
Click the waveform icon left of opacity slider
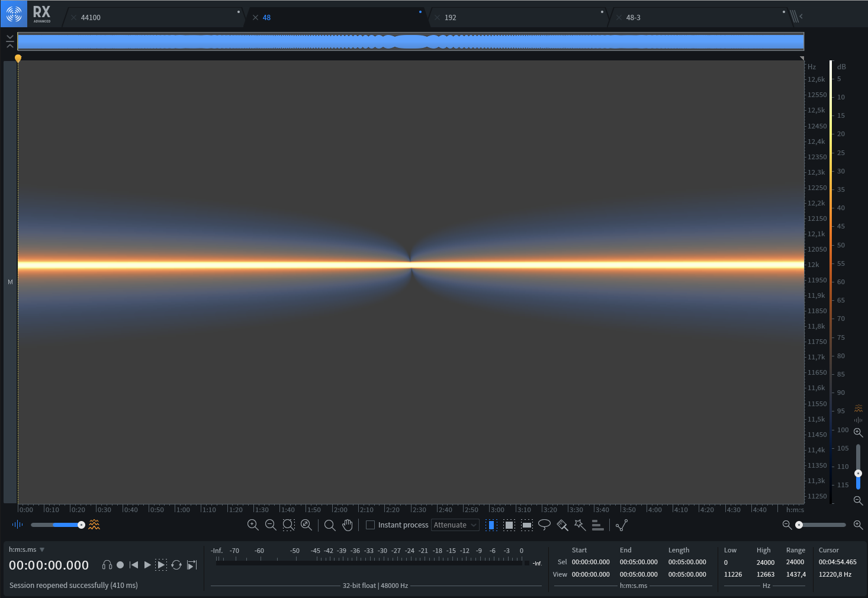point(18,525)
